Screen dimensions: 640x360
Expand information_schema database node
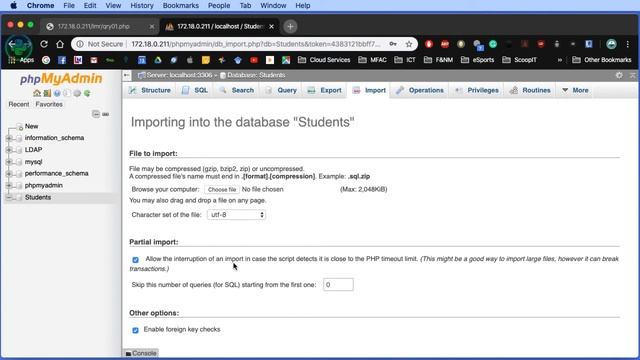point(9,138)
